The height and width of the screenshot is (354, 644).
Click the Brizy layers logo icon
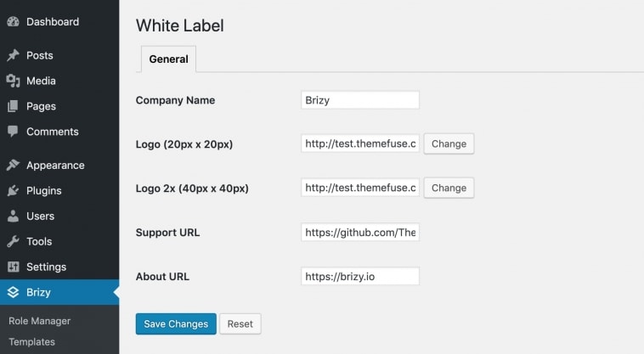[13, 292]
